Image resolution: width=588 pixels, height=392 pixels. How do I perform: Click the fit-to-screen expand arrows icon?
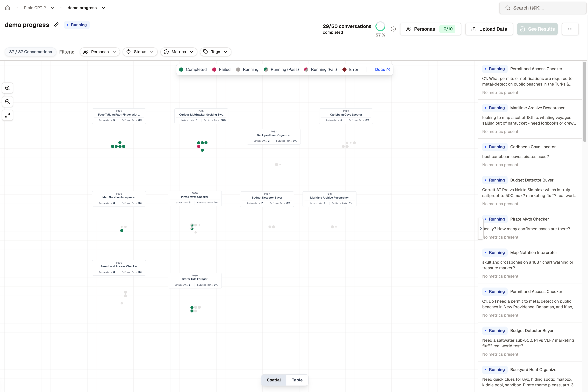8,115
